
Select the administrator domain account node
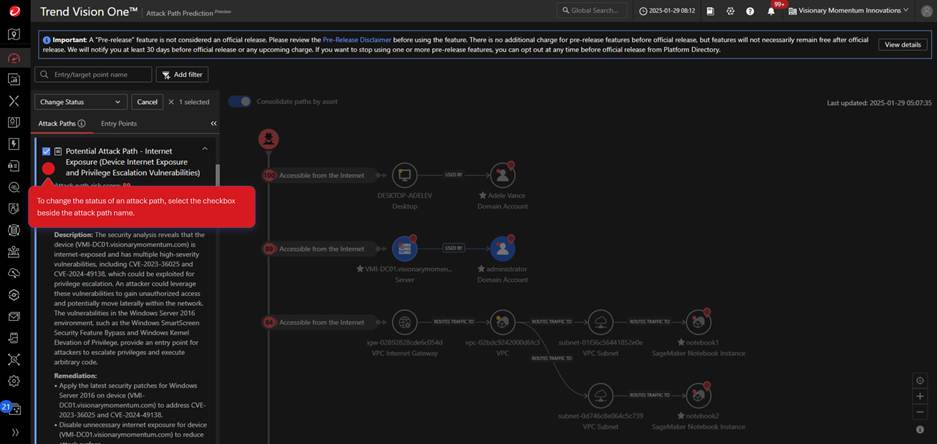click(503, 249)
